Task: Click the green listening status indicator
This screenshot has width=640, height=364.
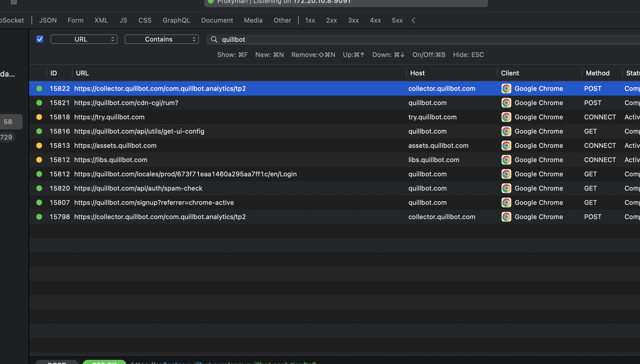Action: 211,2
